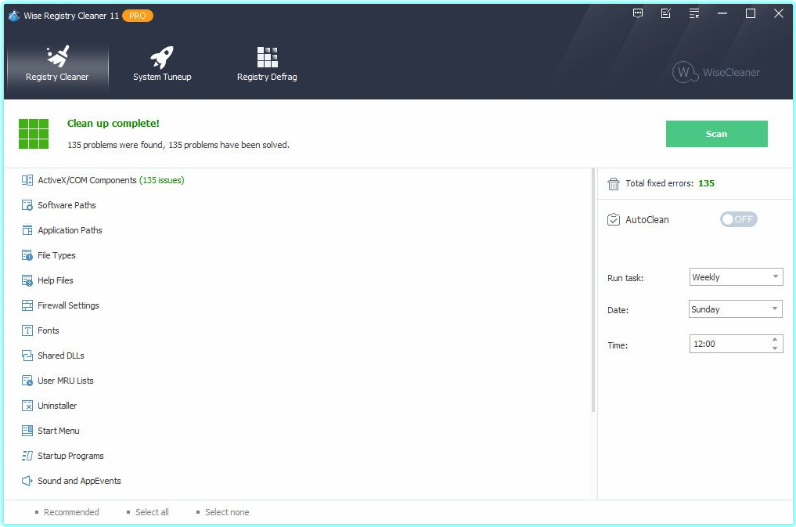796x527 pixels.
Task: Open the main menu list icon
Action: pyautogui.click(x=694, y=14)
